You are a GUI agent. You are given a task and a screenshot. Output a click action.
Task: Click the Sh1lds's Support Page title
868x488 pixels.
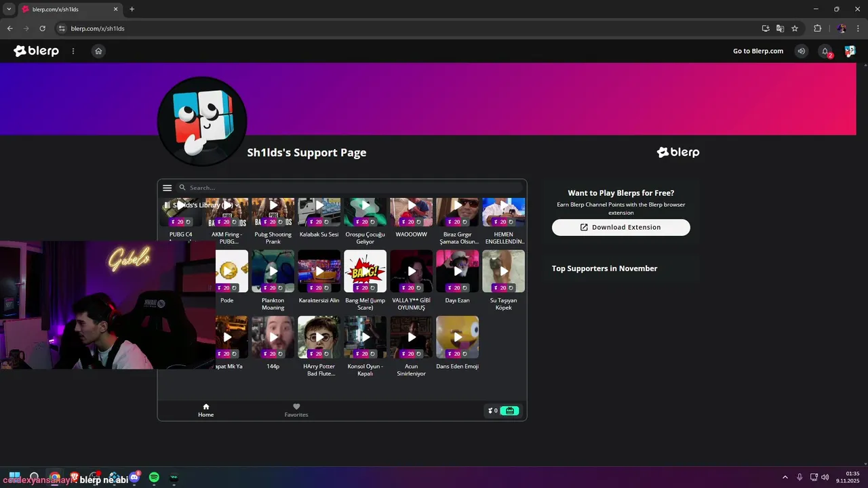[307, 152]
